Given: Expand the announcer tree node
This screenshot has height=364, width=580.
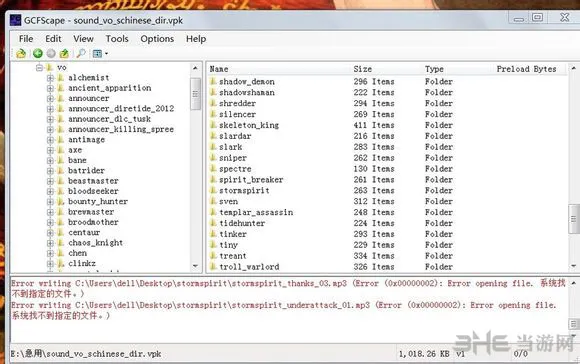Looking at the screenshot, I should pyautogui.click(x=50, y=99).
